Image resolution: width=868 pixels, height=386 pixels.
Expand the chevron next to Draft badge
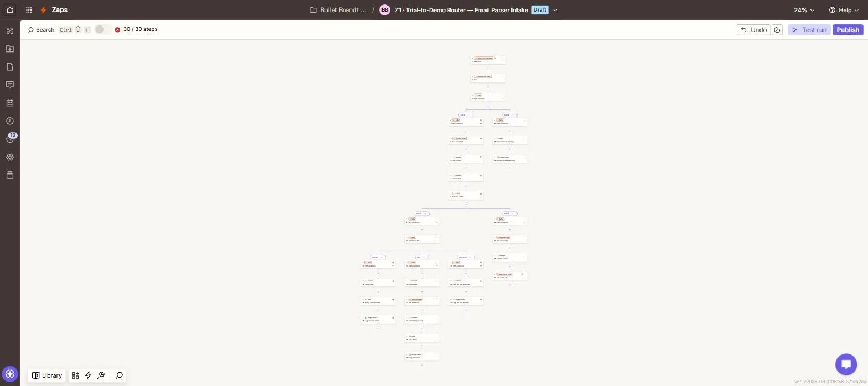555,10
